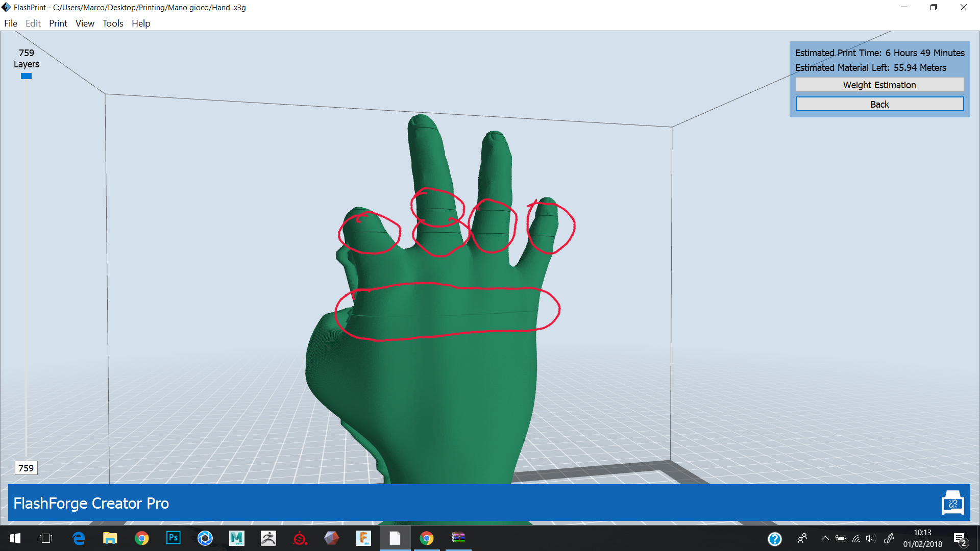
Task: Expand hidden system tray icons
Action: (x=825, y=538)
